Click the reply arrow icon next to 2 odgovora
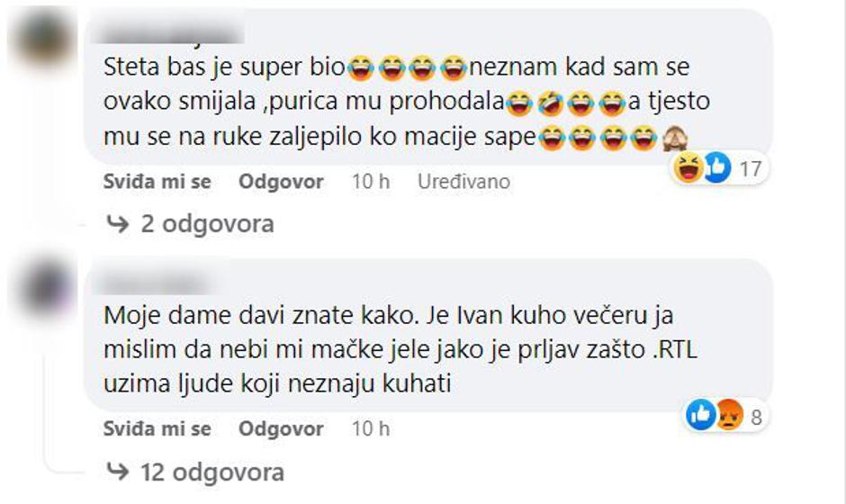This screenshot has width=846, height=504. coord(118,223)
